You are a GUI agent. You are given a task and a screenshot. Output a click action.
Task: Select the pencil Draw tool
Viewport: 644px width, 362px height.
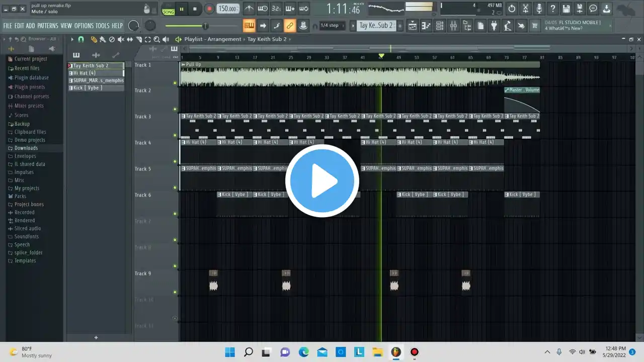tap(94, 39)
